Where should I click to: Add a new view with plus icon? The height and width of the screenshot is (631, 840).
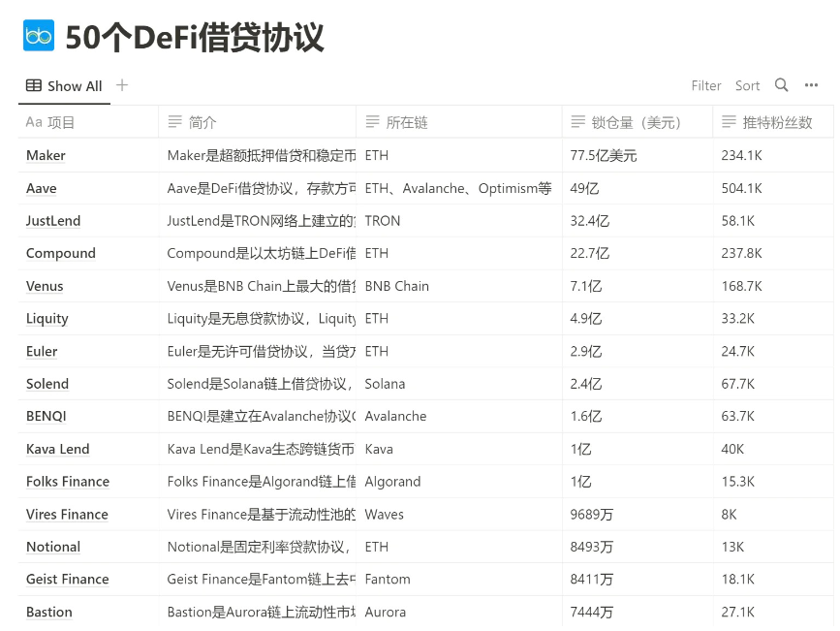point(122,85)
